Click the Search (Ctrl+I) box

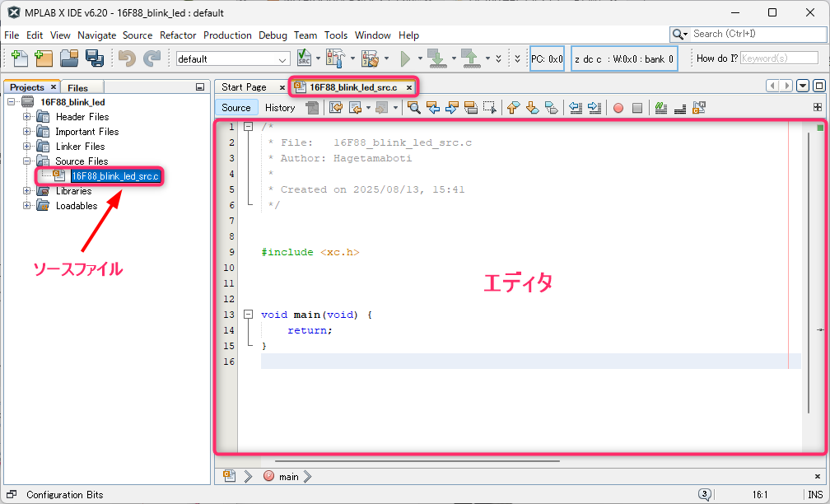(748, 34)
